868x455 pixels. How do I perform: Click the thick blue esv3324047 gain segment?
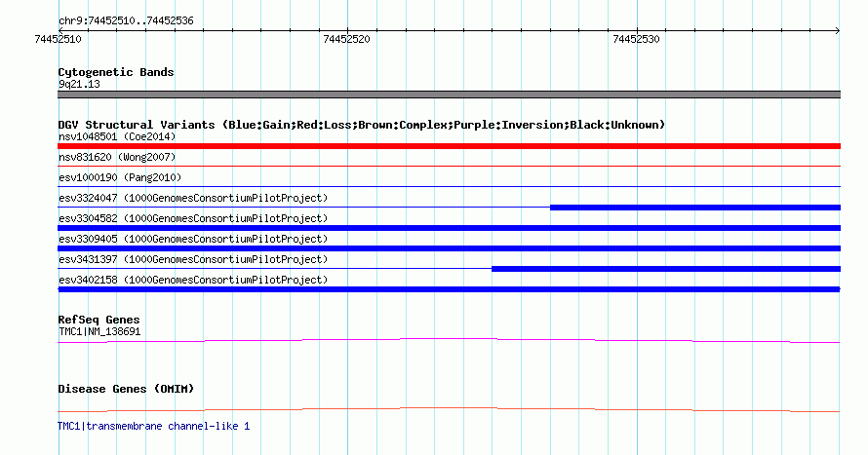[x=695, y=208]
